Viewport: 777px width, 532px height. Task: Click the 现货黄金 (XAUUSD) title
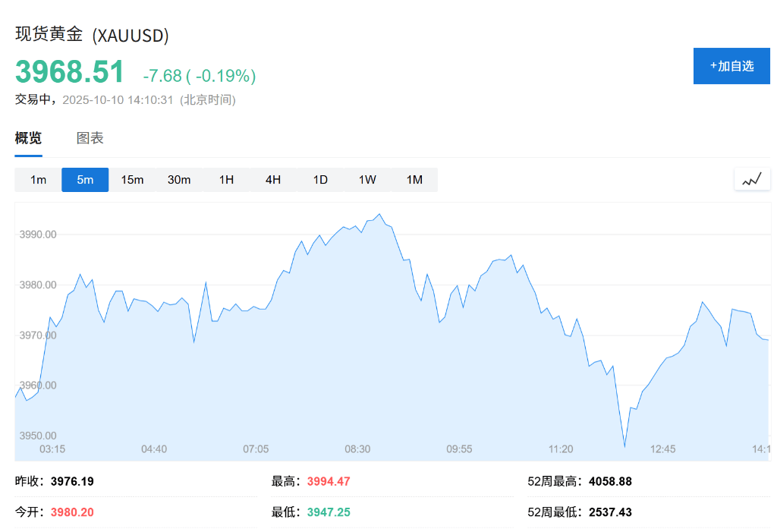pyautogui.click(x=92, y=35)
